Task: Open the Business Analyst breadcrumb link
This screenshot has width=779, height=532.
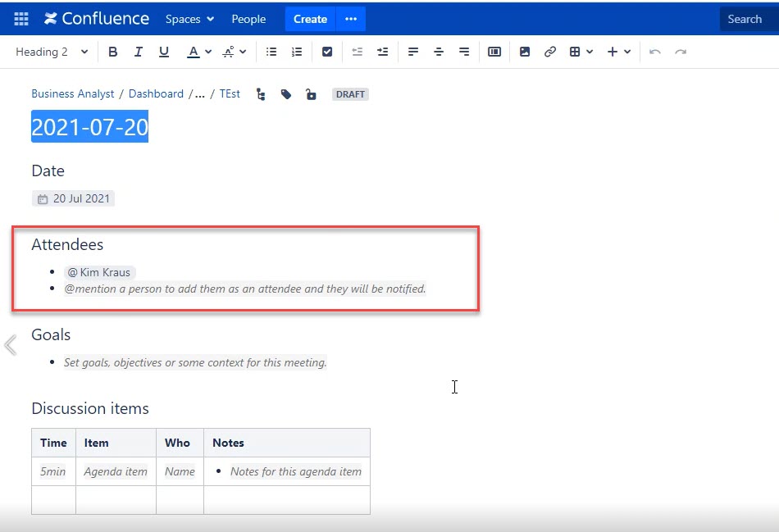Action: pos(72,94)
